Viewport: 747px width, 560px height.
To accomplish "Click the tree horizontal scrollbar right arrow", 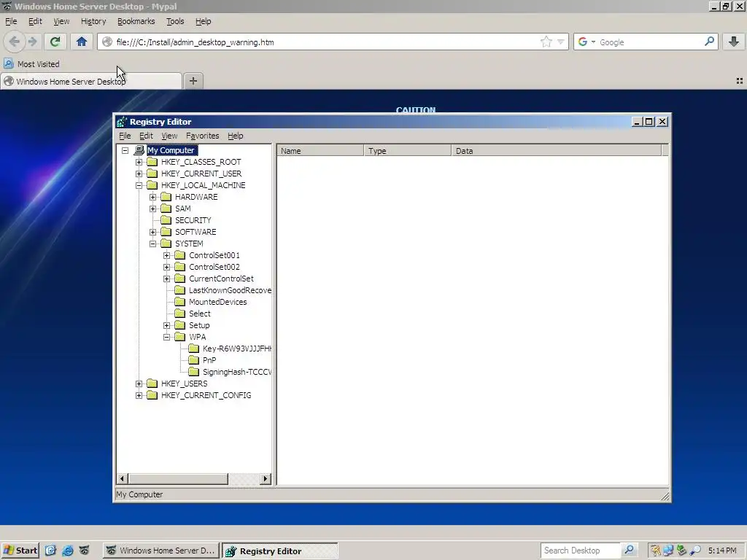I will [x=266, y=478].
